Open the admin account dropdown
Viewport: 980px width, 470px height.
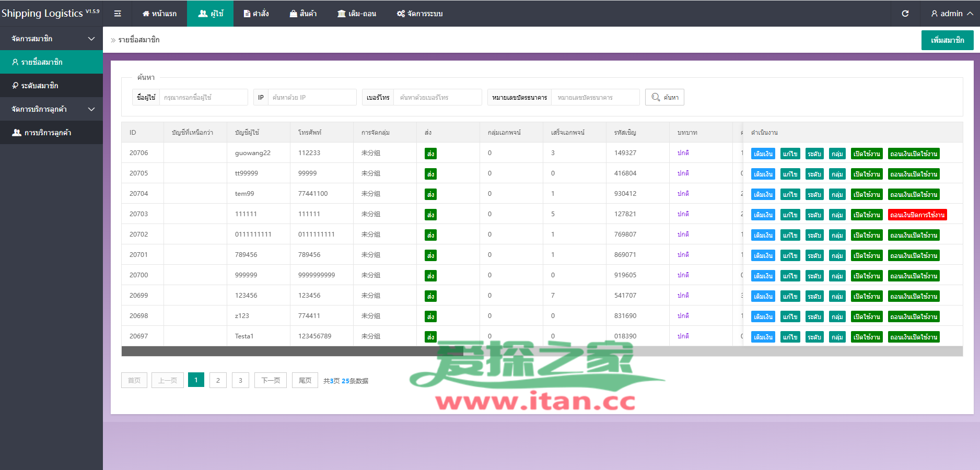tap(951, 14)
